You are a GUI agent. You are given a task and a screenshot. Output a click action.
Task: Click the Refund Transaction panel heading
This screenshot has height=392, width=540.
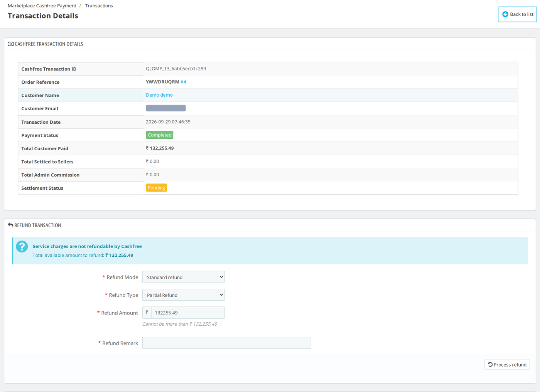pyautogui.click(x=38, y=225)
